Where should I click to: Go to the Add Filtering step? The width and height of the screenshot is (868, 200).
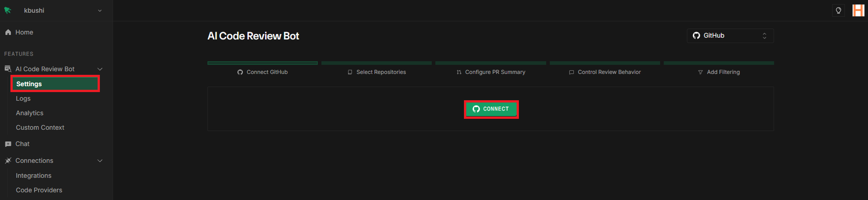point(719,72)
